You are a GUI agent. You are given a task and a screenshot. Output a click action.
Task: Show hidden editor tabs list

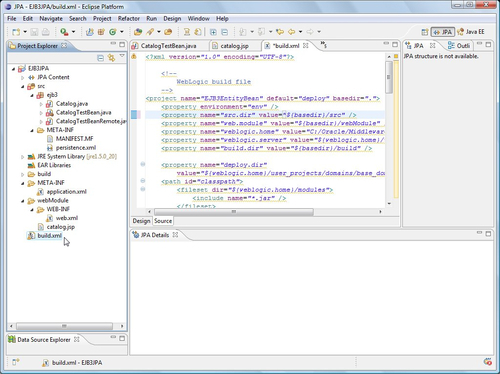point(324,44)
